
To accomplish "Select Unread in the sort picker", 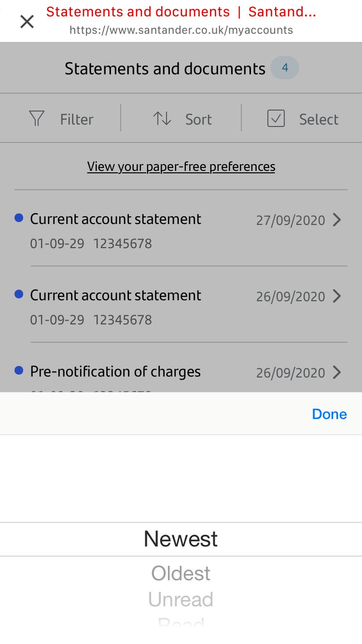I will (181, 600).
